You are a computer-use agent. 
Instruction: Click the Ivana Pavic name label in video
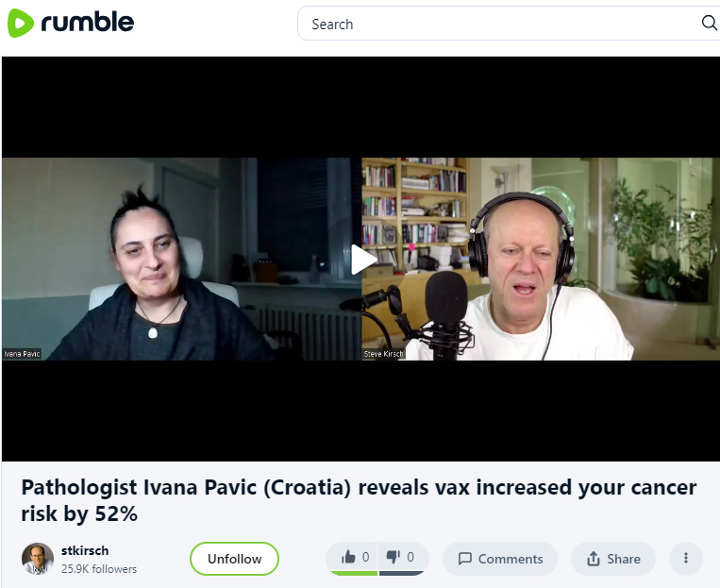click(x=22, y=354)
